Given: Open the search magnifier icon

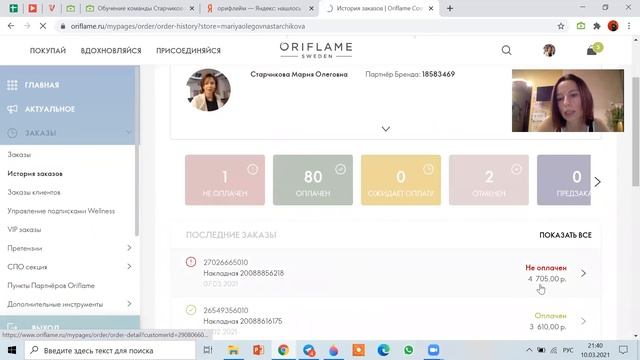Looking at the screenshot, I should coord(506,50).
